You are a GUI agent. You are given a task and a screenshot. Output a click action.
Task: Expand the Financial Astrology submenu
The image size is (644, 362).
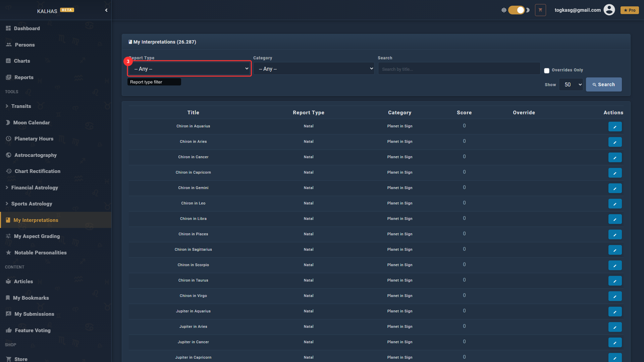(x=35, y=188)
